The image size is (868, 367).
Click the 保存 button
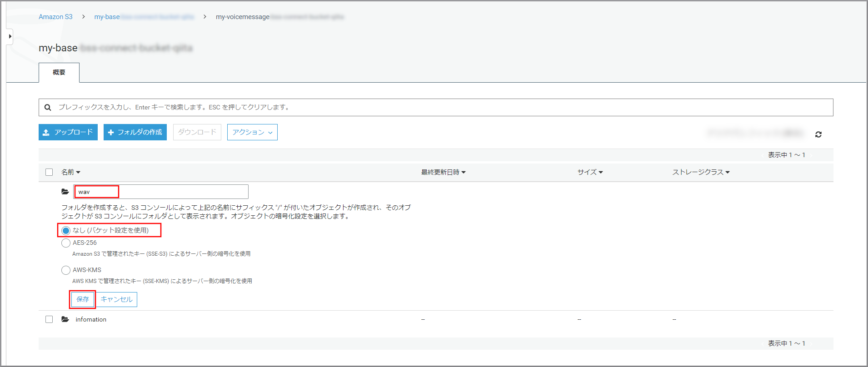coord(83,299)
